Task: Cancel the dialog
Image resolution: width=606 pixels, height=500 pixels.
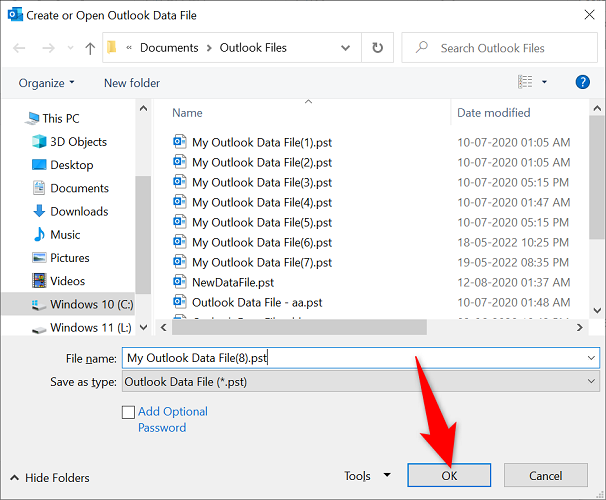Action: tap(546, 475)
